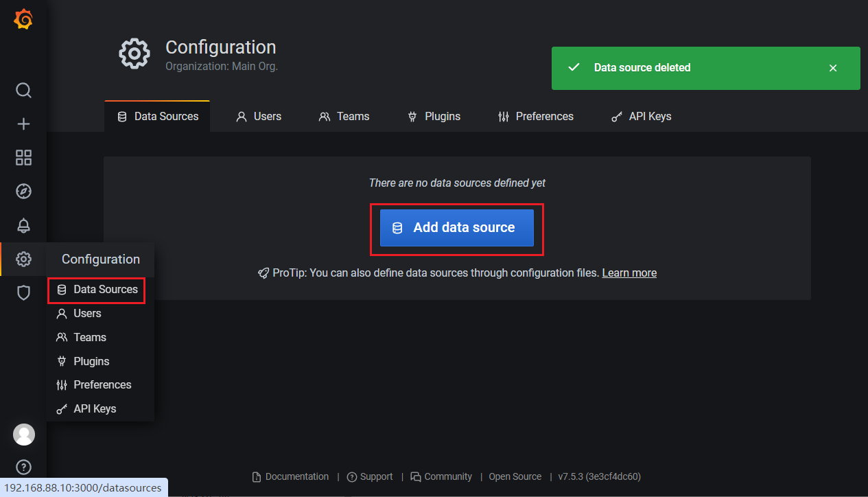Switch to the Teams tab
868x497 pixels.
click(x=344, y=117)
